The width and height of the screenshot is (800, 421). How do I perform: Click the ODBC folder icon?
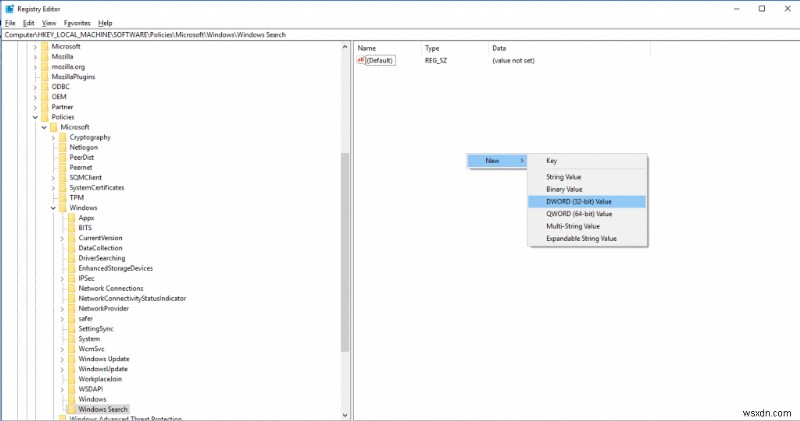pos(44,87)
